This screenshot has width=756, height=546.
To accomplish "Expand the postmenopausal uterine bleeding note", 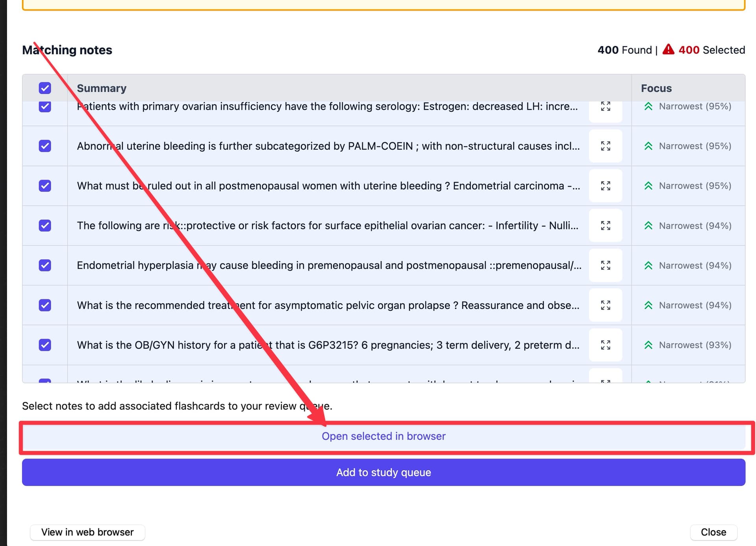I will 605,186.
